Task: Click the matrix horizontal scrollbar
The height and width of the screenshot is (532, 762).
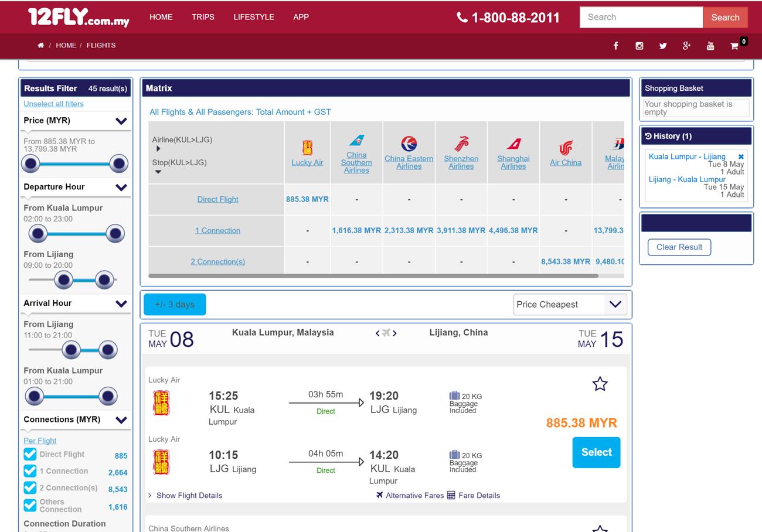Action: point(373,275)
